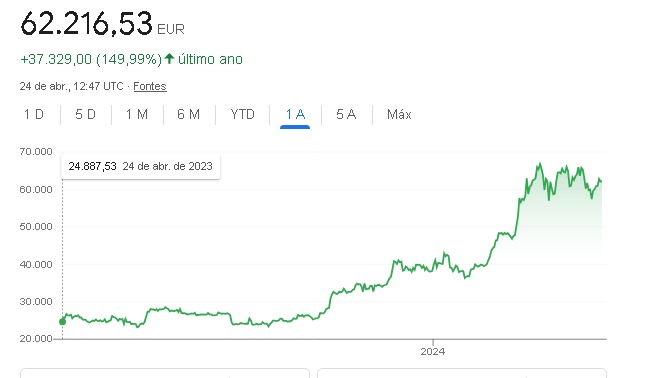The width and height of the screenshot is (647, 378).
Task: Select the 5 D time range tab
Action: pos(85,114)
